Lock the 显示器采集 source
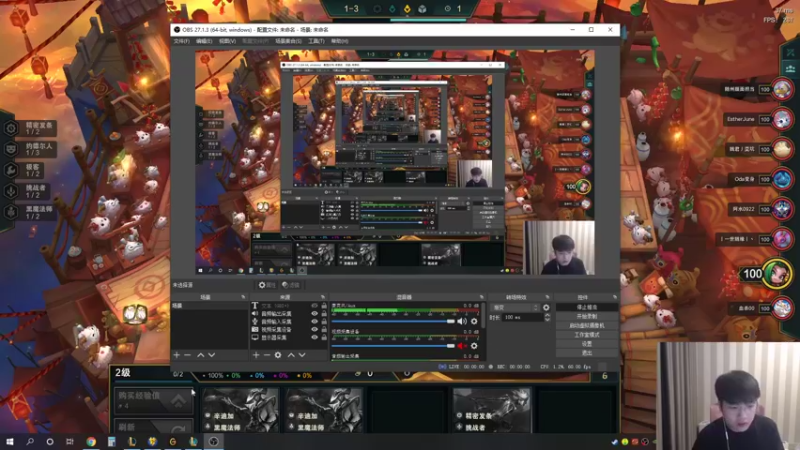800x450 pixels. (x=324, y=337)
